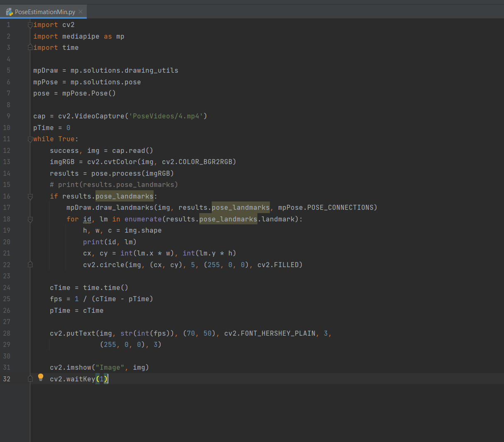
Task: Click 'COLOR_BGR2RGB' constant on line 13
Action: 206,162
